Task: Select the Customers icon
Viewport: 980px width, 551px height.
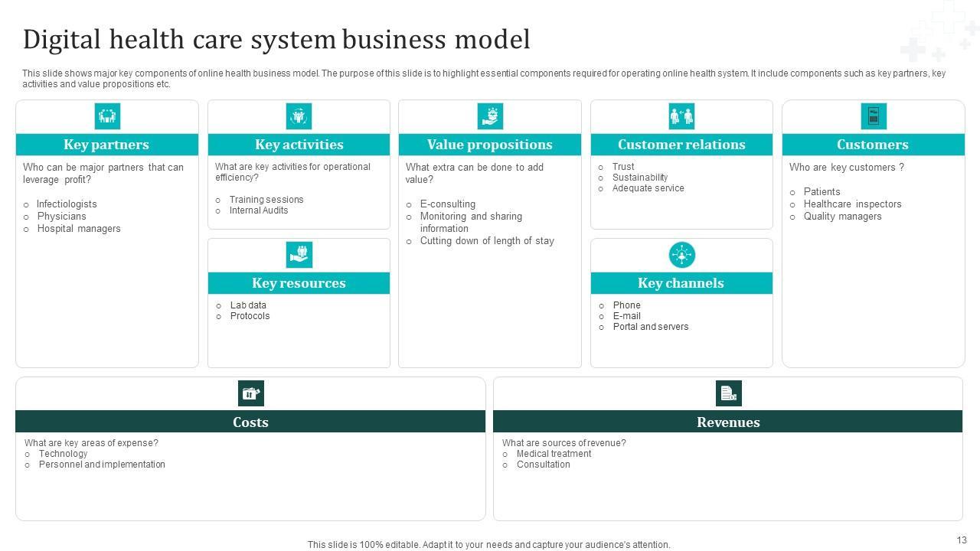Action: [x=873, y=116]
